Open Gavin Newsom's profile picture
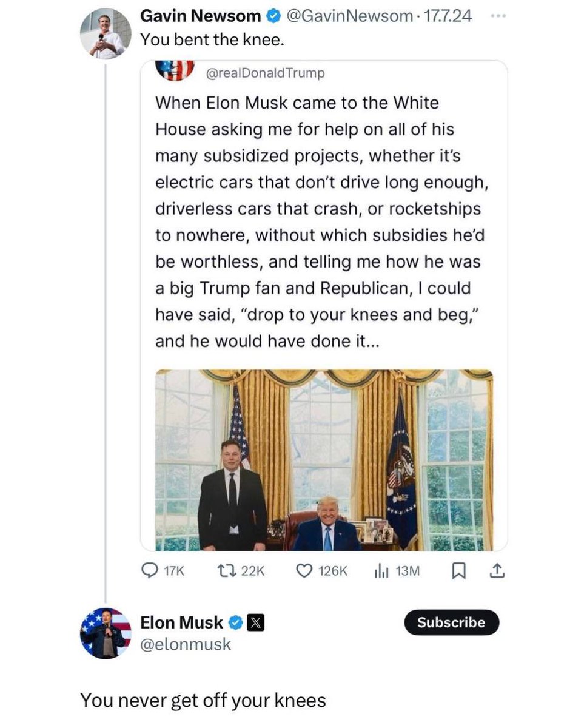The width and height of the screenshot is (587, 728). point(106,33)
